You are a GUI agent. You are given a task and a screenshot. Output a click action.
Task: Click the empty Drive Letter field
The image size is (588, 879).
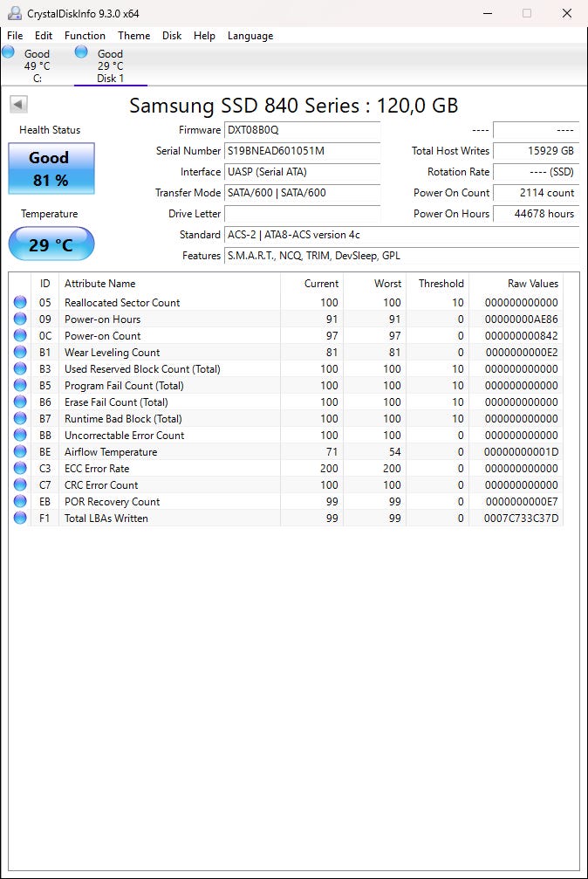coord(302,214)
